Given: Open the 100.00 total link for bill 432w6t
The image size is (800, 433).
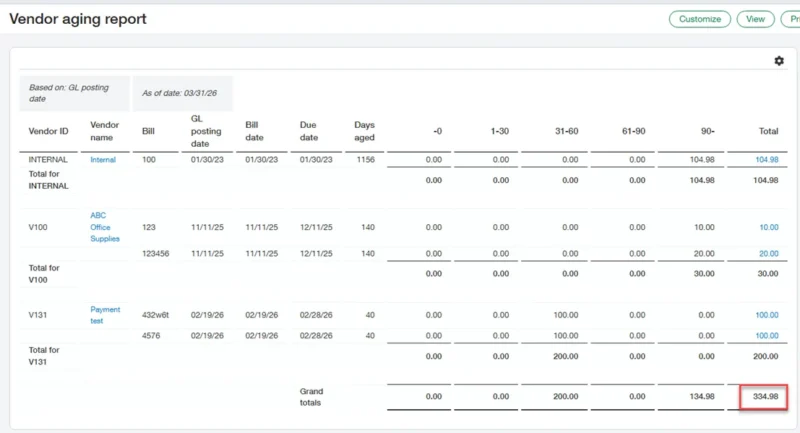Looking at the screenshot, I should pos(766,315).
